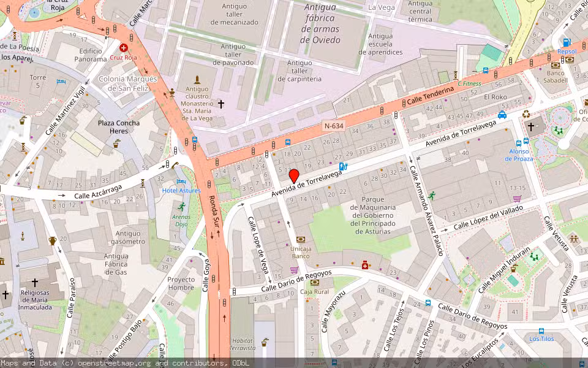Click the Calle Paraíso label
Viewport: 588px width, 368px height.
point(71,298)
